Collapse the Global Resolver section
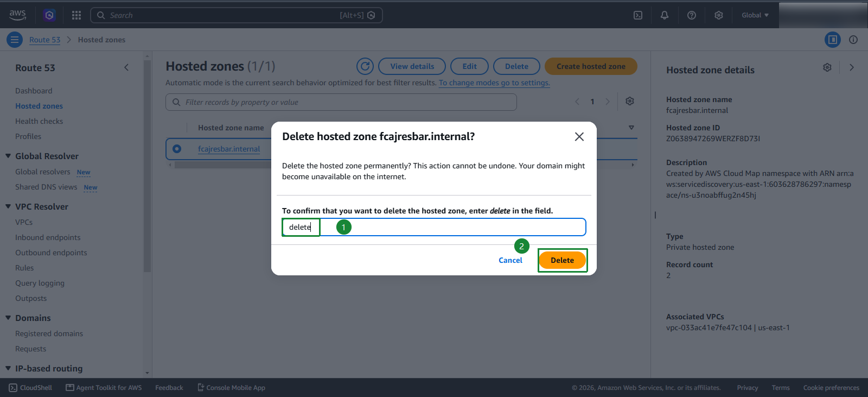Screen dimensions: 868x397 8,156
